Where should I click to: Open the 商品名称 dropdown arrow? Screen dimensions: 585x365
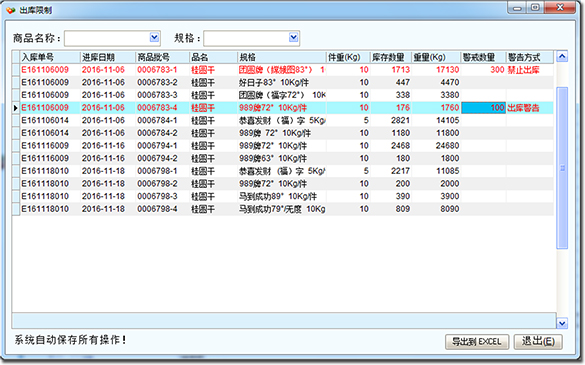pyautogui.click(x=154, y=38)
